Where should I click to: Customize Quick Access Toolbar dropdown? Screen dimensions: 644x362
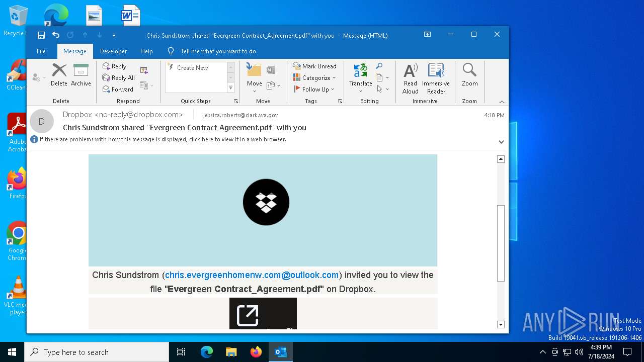click(x=114, y=35)
